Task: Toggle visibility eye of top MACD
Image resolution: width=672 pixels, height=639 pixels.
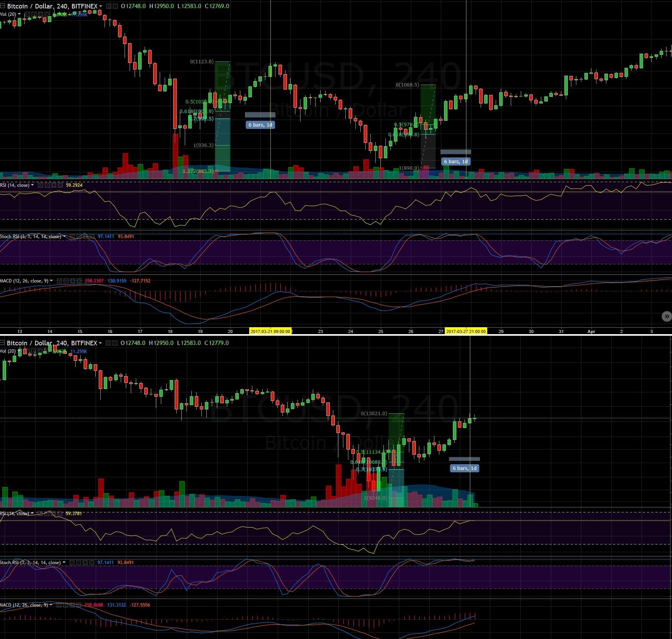Action: pos(60,281)
